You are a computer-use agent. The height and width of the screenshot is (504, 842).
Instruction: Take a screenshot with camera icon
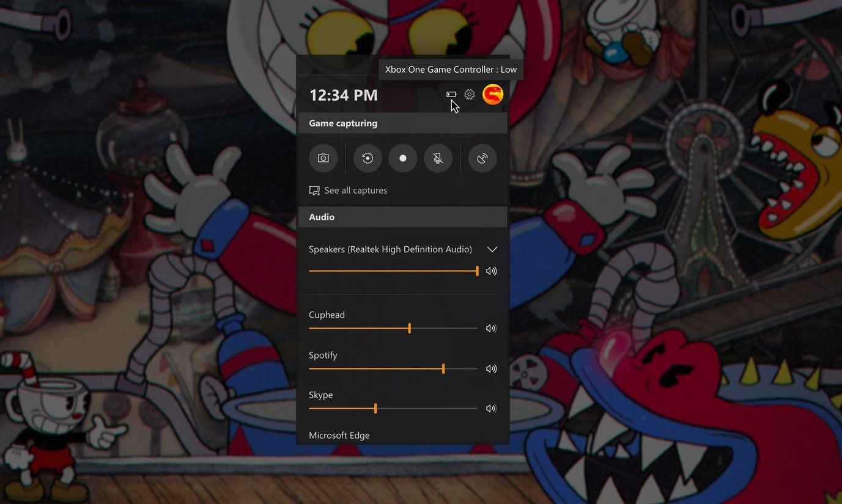click(323, 158)
